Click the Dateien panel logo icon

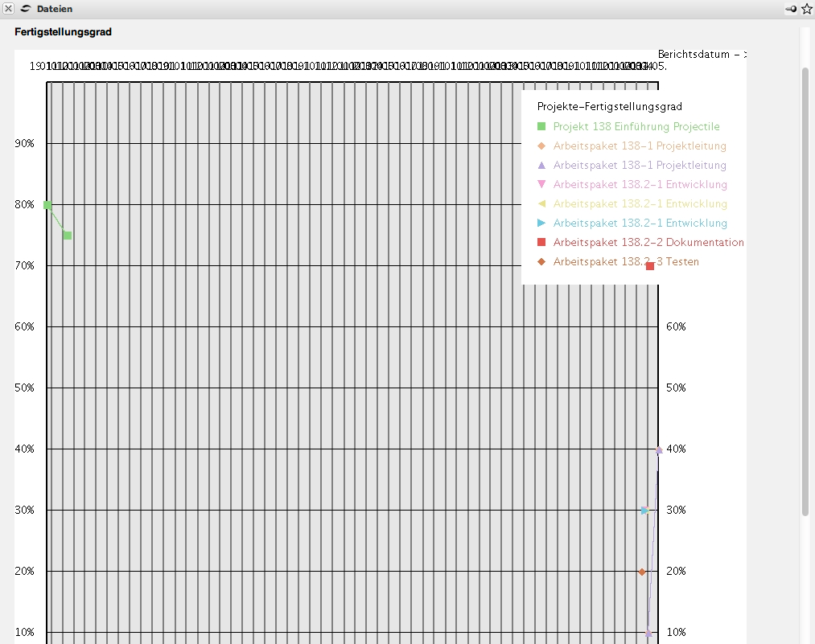pos(26,9)
